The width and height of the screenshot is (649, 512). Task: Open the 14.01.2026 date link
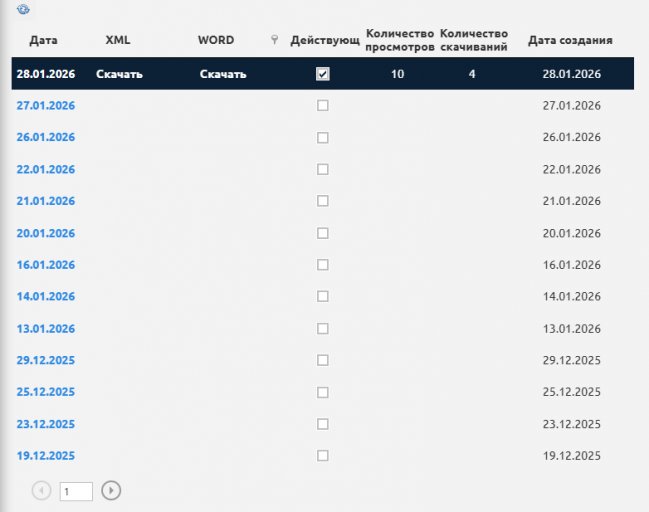[x=46, y=296]
